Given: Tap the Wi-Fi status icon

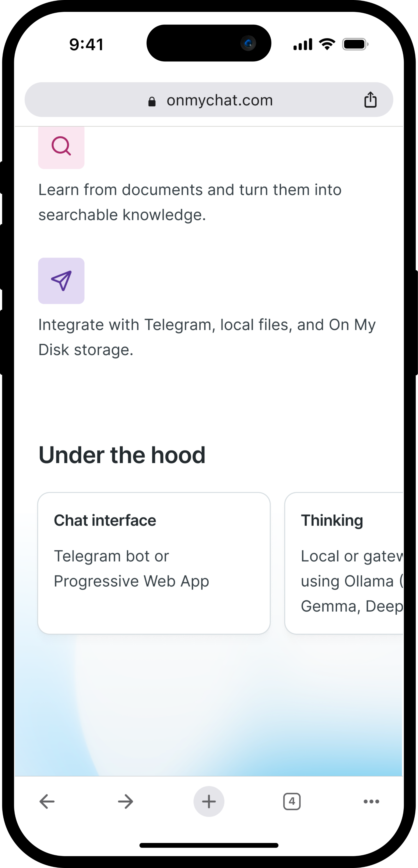Looking at the screenshot, I should tap(327, 44).
